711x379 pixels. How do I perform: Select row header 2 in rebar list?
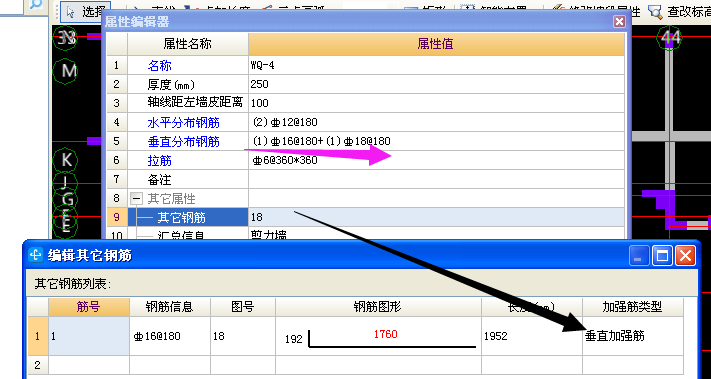(38, 365)
